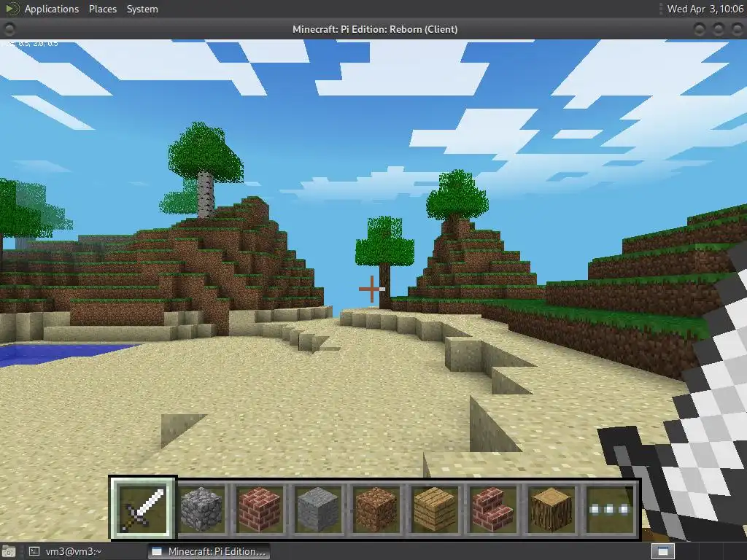Open inventory via three-dots slot

tap(609, 508)
